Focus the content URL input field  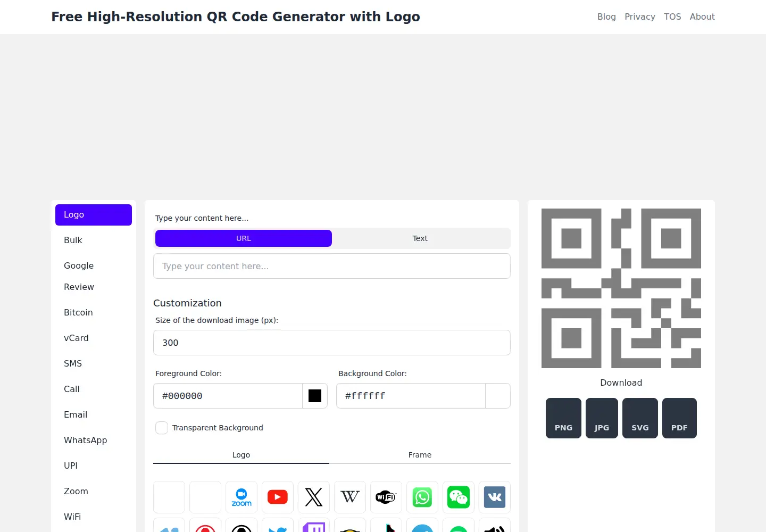pos(332,266)
